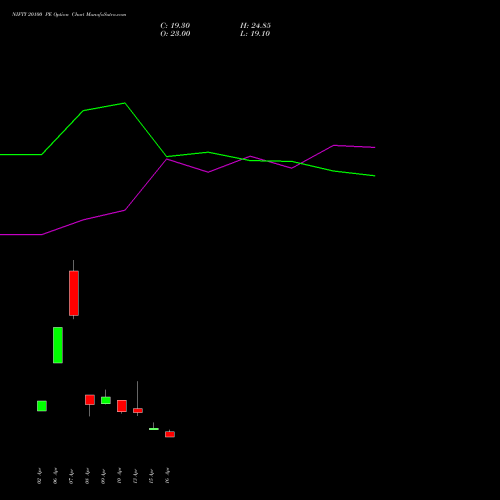Click the open value O: 23.00
The width and height of the screenshot is (500, 500).
pyautogui.click(x=175, y=34)
